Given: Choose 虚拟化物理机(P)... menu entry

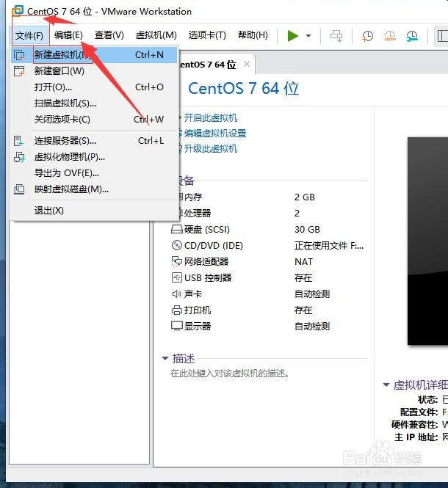Looking at the screenshot, I should tap(94, 157).
